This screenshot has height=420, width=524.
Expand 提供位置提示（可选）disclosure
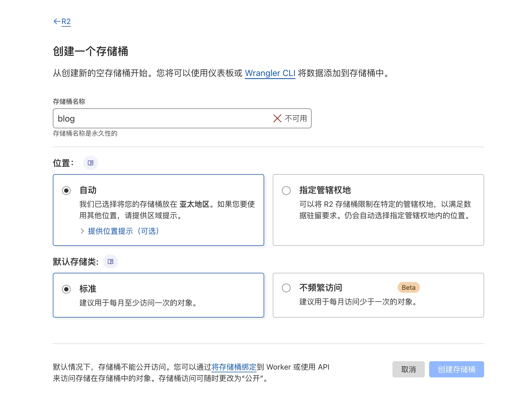123,231
